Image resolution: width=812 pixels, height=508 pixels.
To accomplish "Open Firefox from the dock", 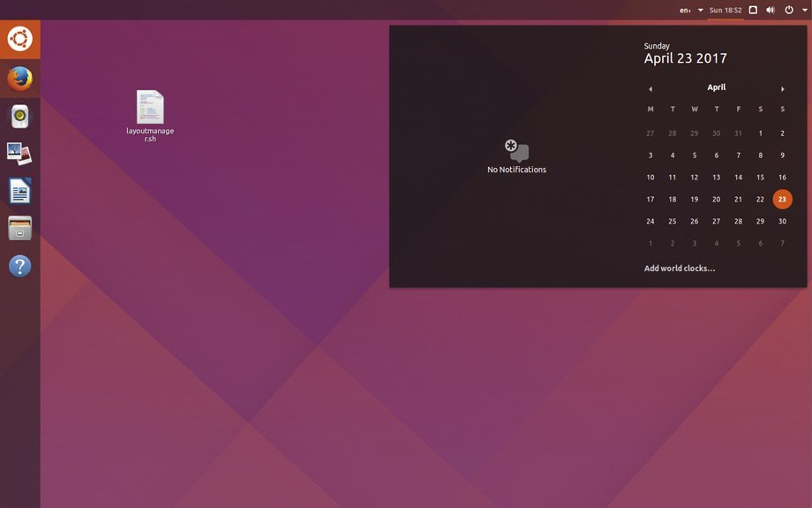I will (19, 79).
